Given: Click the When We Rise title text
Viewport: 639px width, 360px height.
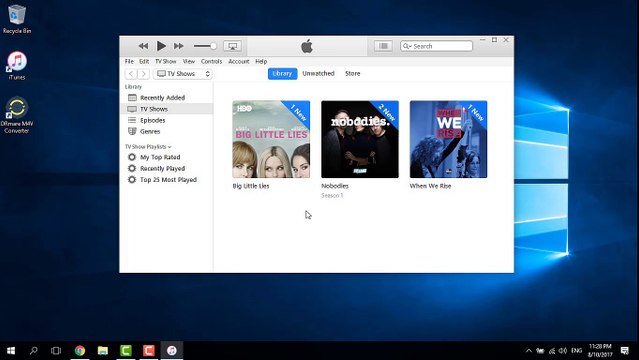Looking at the screenshot, I should click(430, 186).
